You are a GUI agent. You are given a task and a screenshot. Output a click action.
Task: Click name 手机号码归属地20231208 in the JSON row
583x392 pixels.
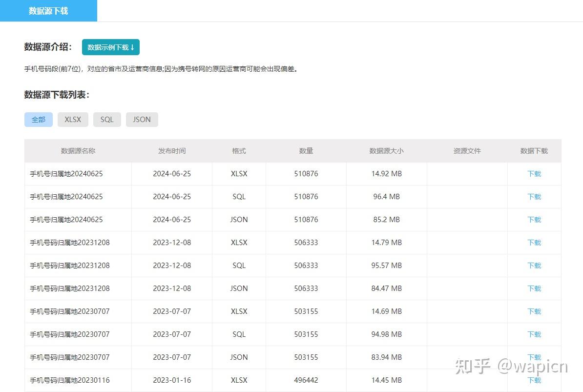pos(70,289)
